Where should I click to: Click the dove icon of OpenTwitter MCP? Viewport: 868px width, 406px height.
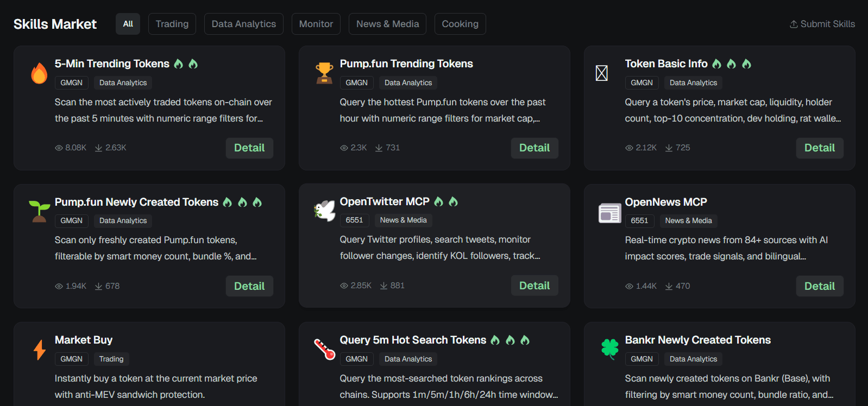tap(324, 211)
